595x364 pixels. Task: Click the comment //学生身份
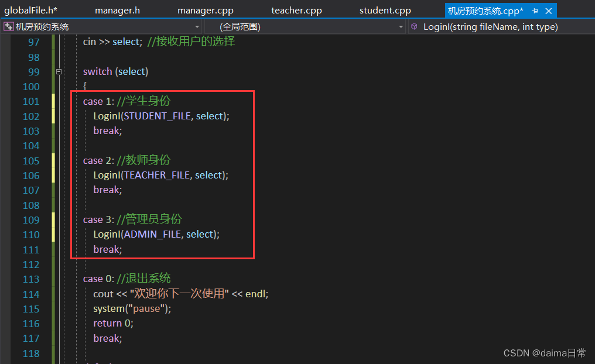click(144, 101)
